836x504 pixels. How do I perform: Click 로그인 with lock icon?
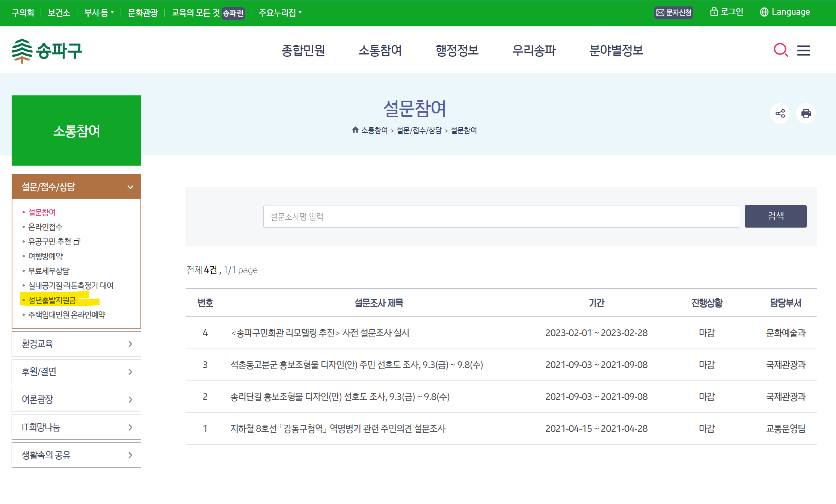click(727, 12)
